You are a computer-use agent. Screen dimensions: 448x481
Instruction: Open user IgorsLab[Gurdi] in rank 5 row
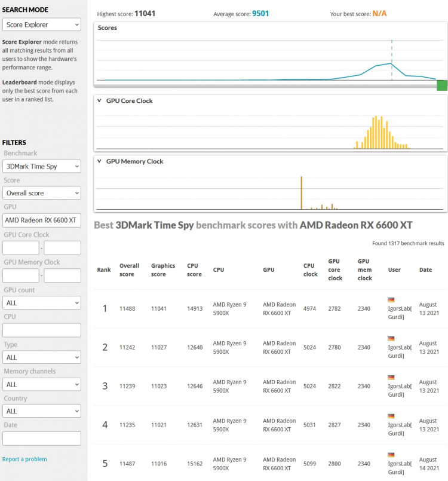tap(400, 468)
